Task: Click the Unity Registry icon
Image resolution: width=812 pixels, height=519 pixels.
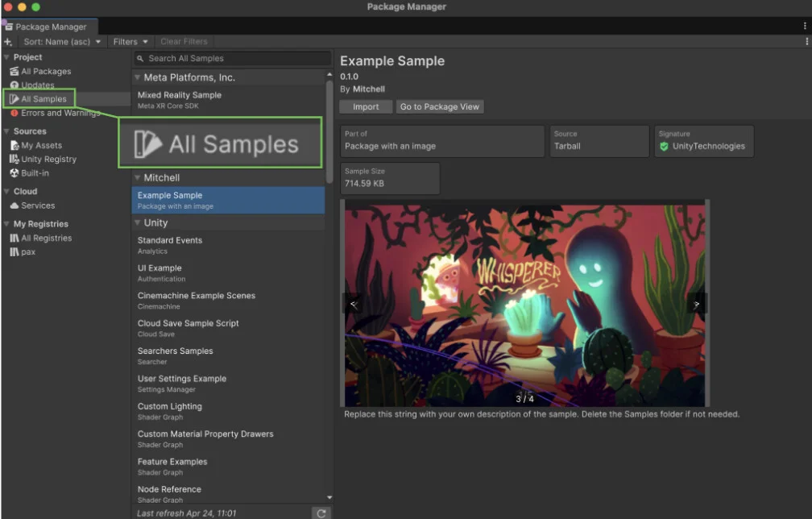Action: coord(14,159)
